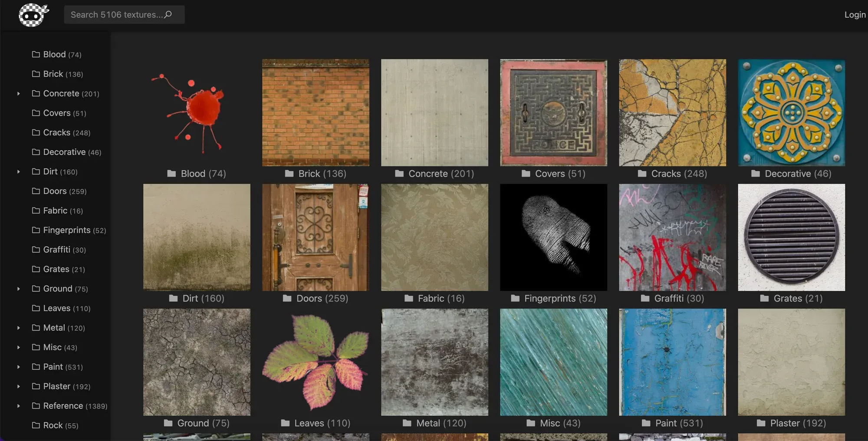Click the folder icon beside Blood in the sidebar
The image size is (868, 441).
click(36, 54)
